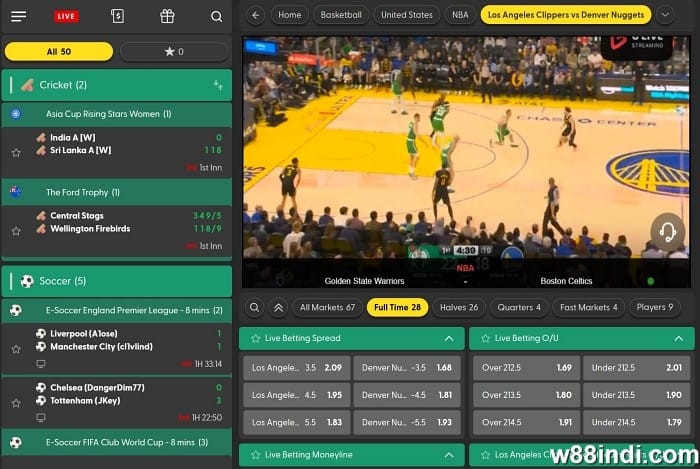This screenshot has height=469, width=700.
Task: Switch to All Markets 67 tab
Action: pos(327,307)
